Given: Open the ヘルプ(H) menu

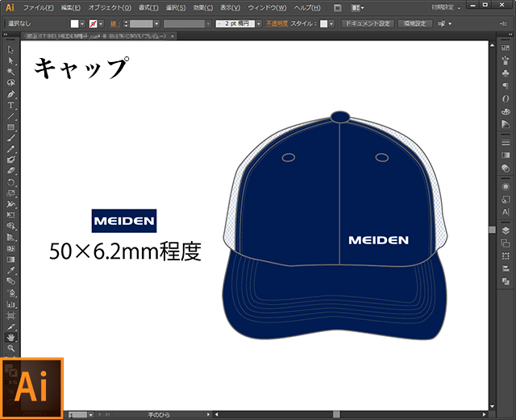Looking at the screenshot, I should click(x=307, y=7).
